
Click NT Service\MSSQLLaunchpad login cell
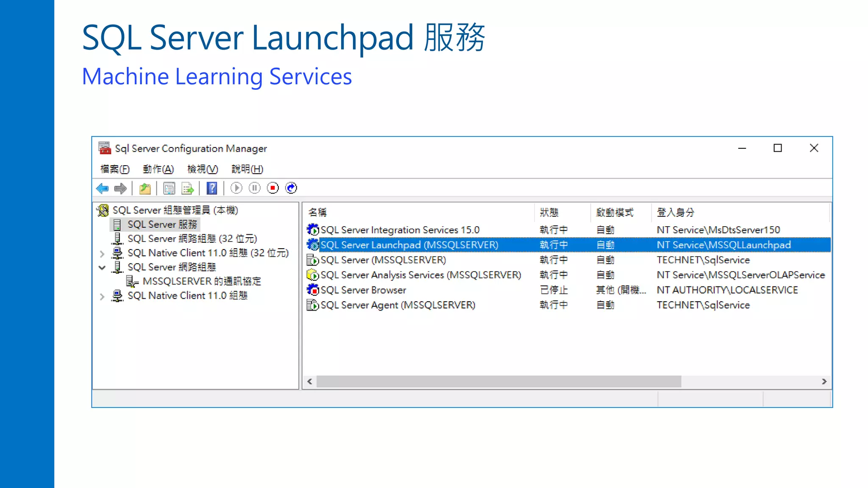click(x=723, y=245)
